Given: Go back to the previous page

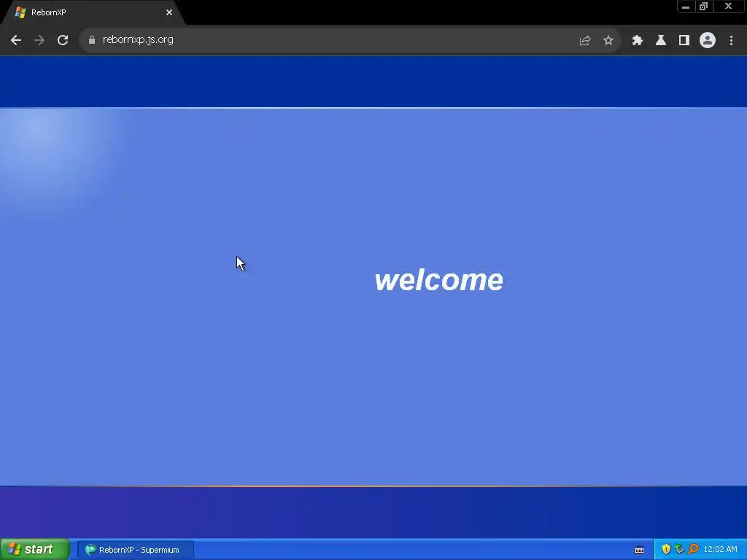Looking at the screenshot, I should point(16,40).
